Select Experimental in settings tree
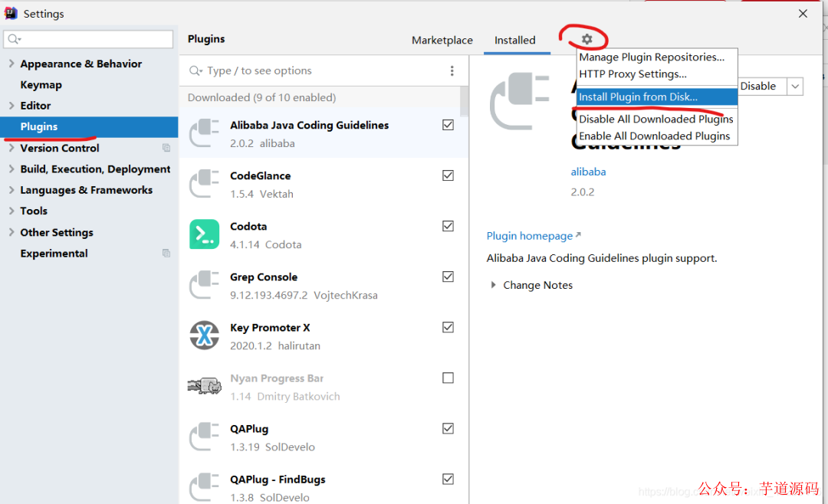The width and height of the screenshot is (828, 504). point(54,254)
